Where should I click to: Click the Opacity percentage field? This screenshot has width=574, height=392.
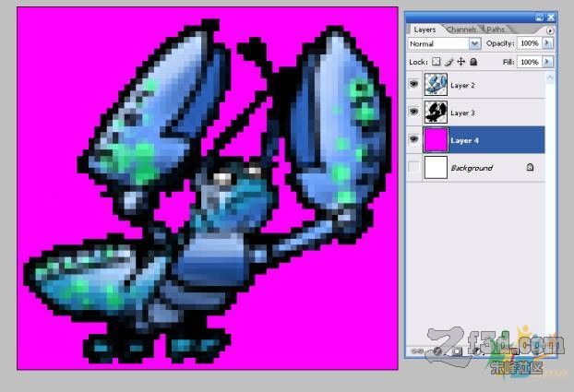[530, 43]
